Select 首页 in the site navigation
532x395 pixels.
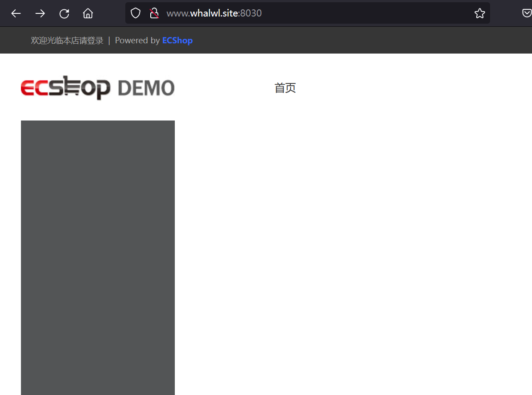pos(285,87)
